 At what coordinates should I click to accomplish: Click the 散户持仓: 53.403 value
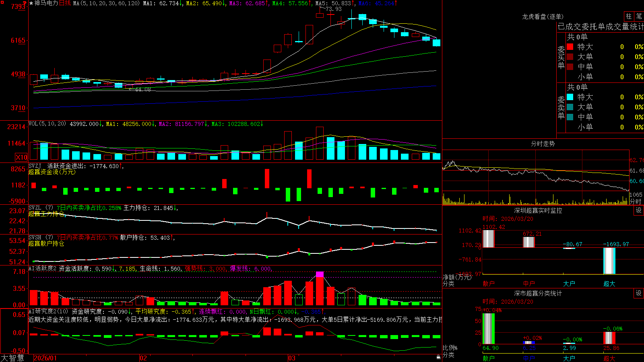coord(145,237)
